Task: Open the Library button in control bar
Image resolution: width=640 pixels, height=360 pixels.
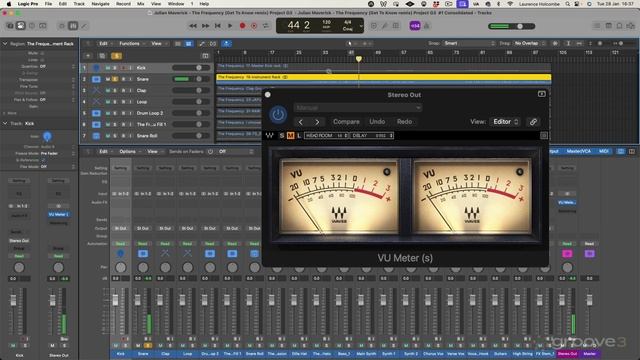Action: (x=10, y=26)
